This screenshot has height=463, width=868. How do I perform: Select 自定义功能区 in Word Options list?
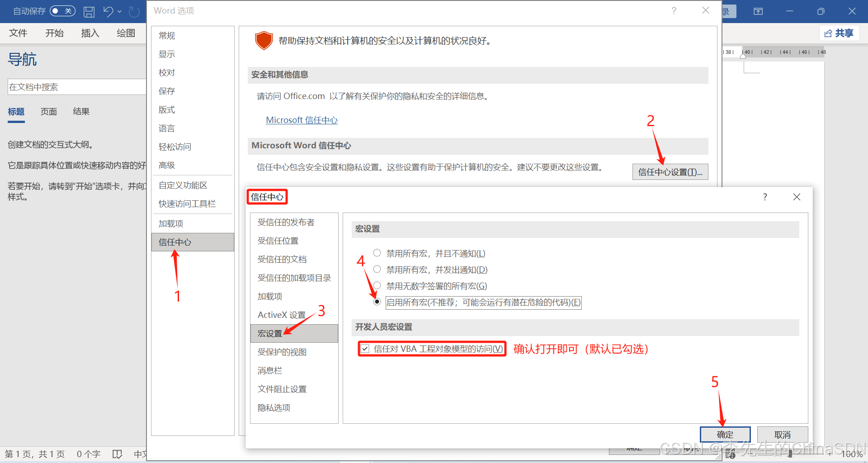[x=193, y=185]
